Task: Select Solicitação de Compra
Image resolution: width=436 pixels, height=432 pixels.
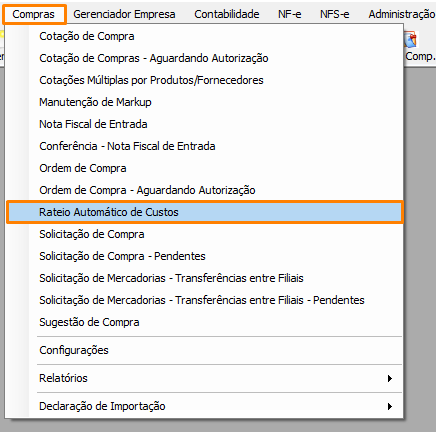Action: pyautogui.click(x=205, y=234)
